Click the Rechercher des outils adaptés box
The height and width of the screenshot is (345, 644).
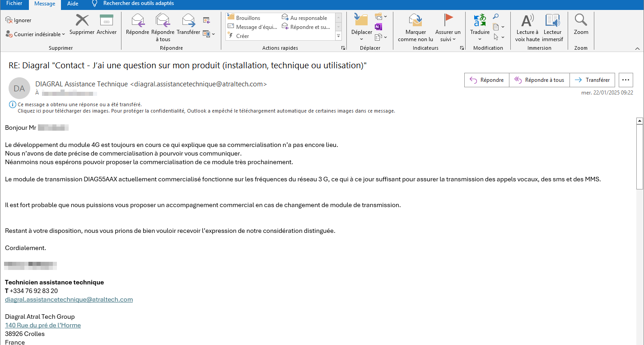click(x=138, y=4)
